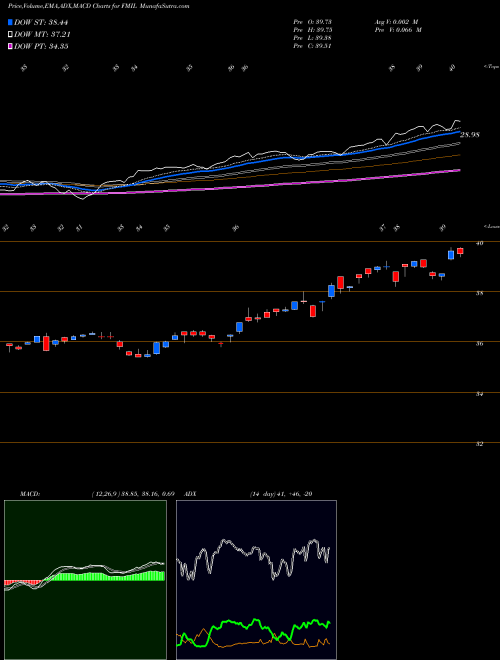Click the green MACD histogram panel

pyautogui.click(x=85, y=580)
